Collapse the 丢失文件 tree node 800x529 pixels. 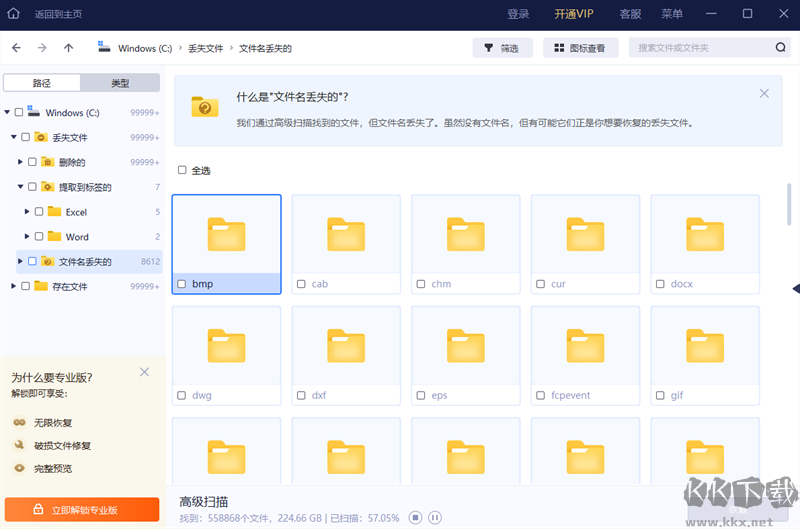coord(14,137)
